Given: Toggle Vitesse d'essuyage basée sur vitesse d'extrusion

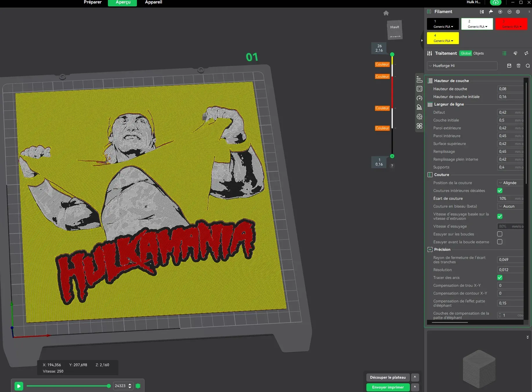Looking at the screenshot, I should [x=500, y=216].
